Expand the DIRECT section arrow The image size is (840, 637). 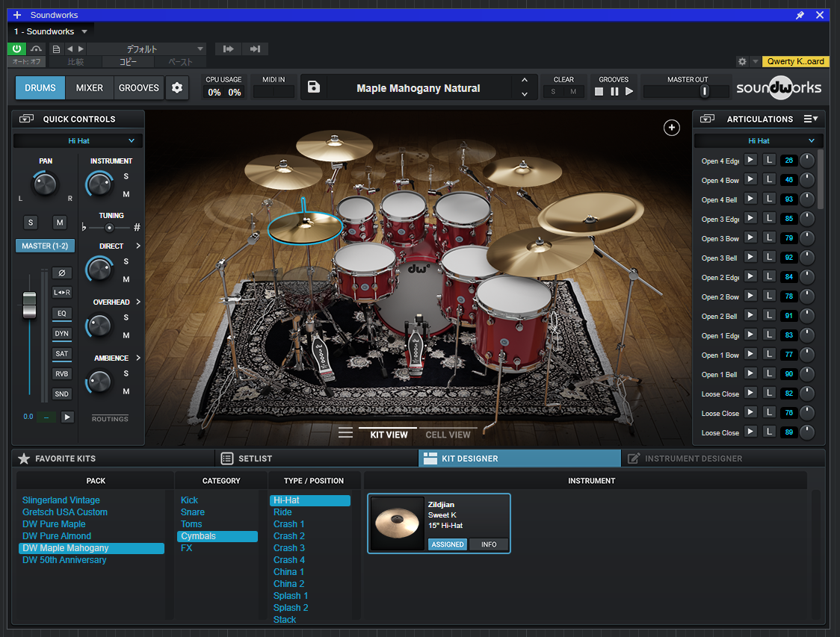pos(138,246)
